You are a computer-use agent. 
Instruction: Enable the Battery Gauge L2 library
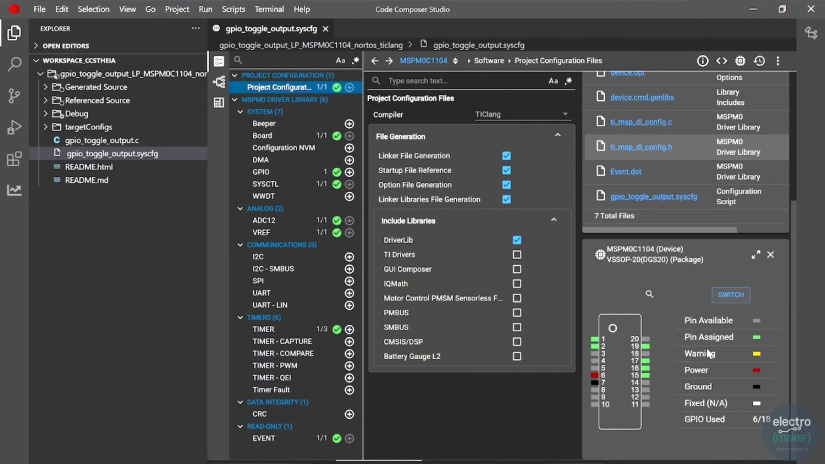(x=517, y=356)
